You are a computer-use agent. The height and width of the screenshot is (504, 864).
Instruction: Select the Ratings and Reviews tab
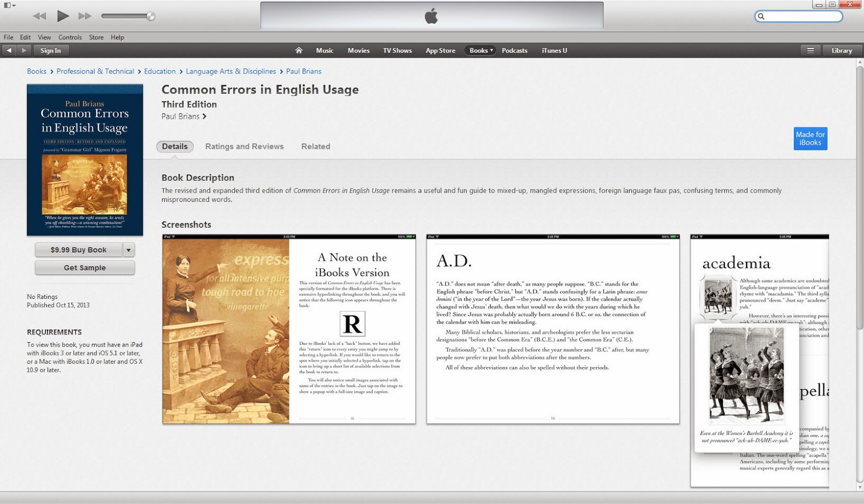pos(244,146)
